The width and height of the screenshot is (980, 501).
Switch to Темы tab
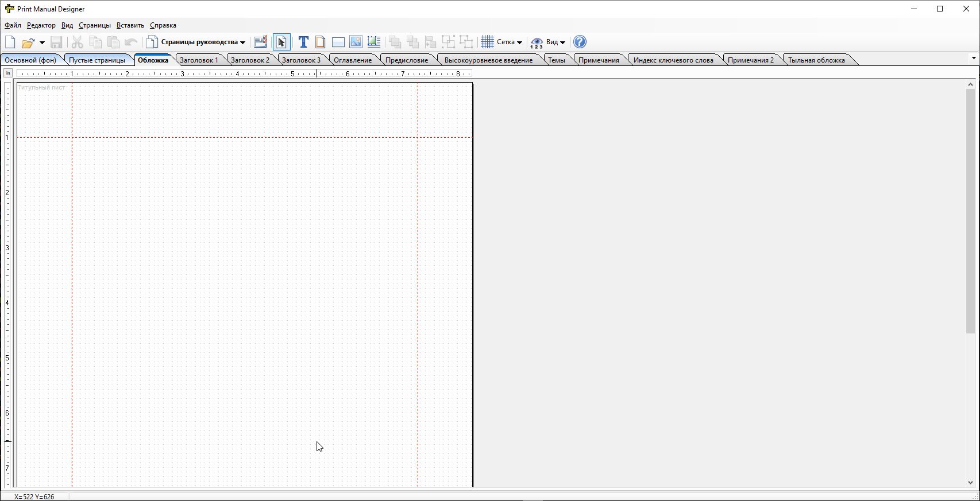(x=557, y=60)
